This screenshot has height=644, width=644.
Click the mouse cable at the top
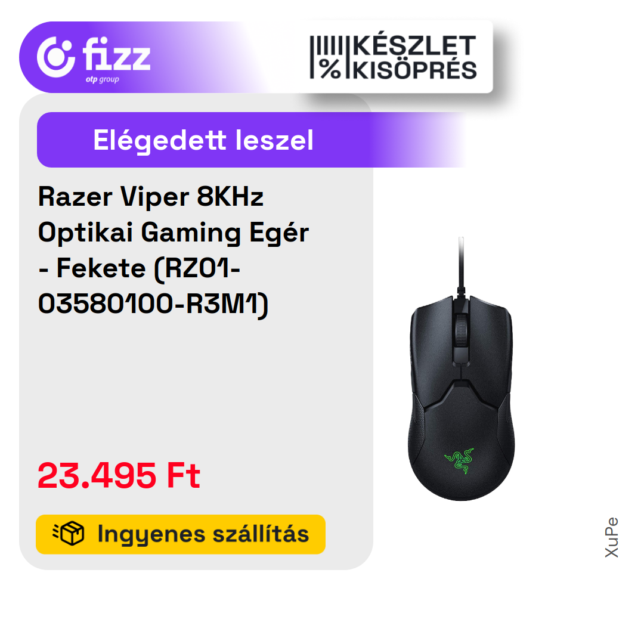pyautogui.click(x=461, y=263)
